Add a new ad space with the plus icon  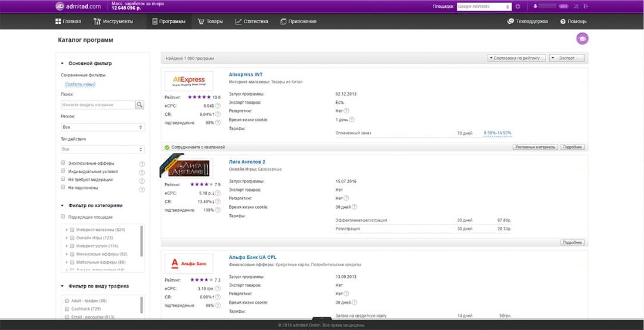point(518,6)
